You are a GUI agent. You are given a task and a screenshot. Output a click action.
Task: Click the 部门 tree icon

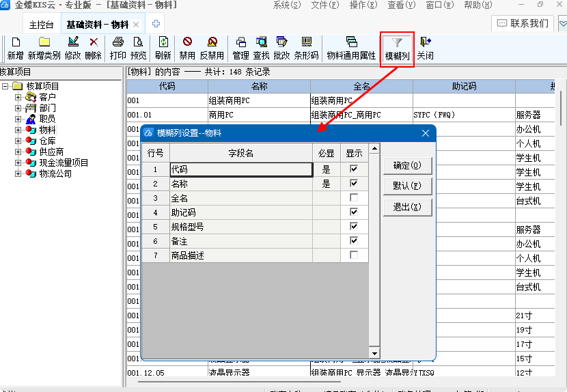[31, 108]
